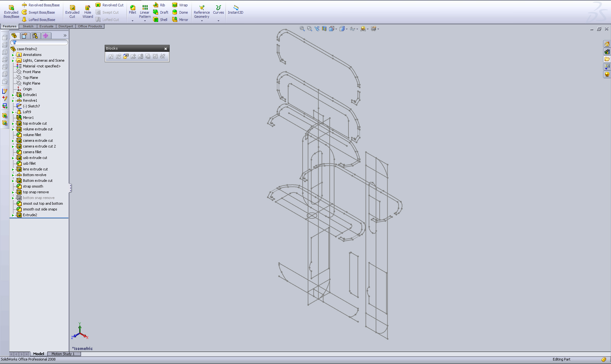The height and width of the screenshot is (364, 611).
Task: Click the Features tab in ribbon
Action: coord(10,26)
